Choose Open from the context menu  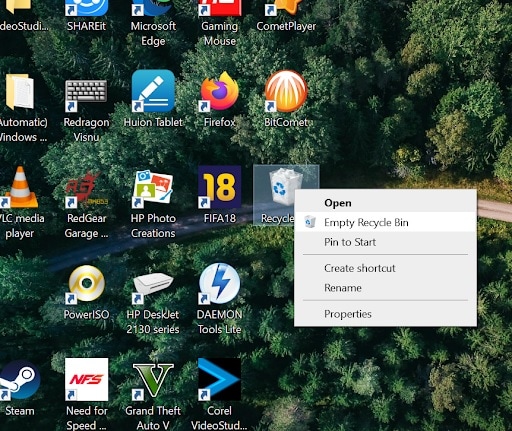[x=385, y=203]
